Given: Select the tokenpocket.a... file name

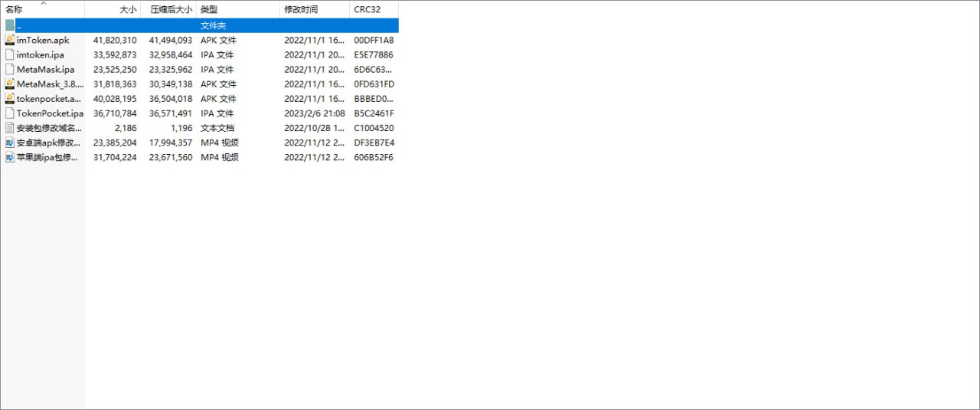Looking at the screenshot, I should point(49,98).
